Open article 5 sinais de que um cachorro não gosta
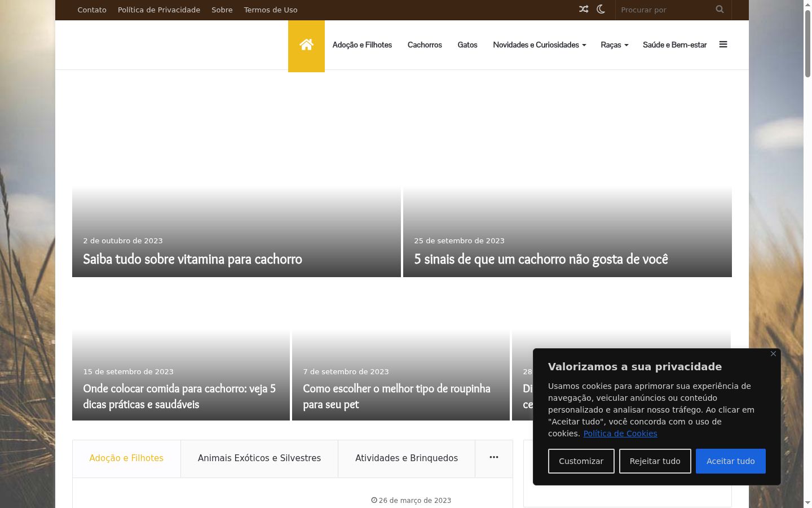The image size is (812, 508). coord(541,259)
